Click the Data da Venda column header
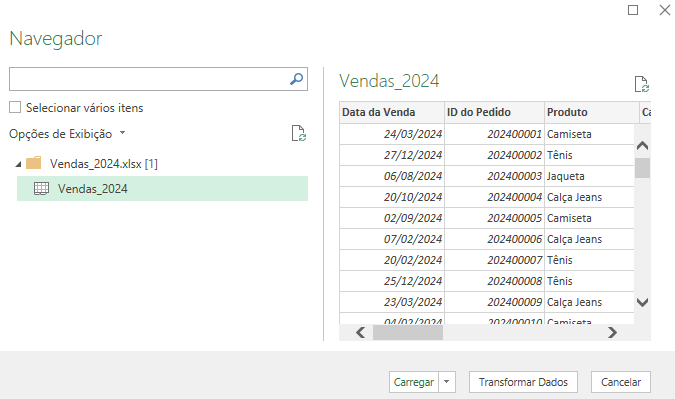 click(392, 112)
